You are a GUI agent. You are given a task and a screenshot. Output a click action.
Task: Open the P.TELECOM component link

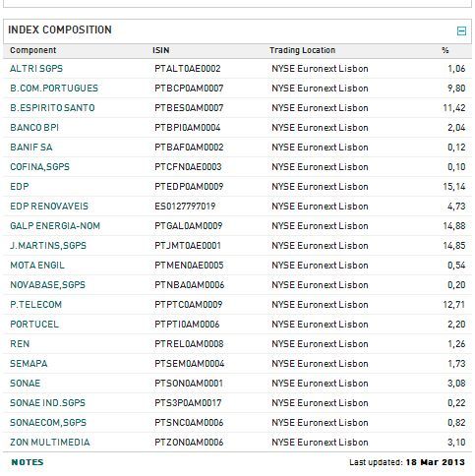pyautogui.click(x=35, y=305)
